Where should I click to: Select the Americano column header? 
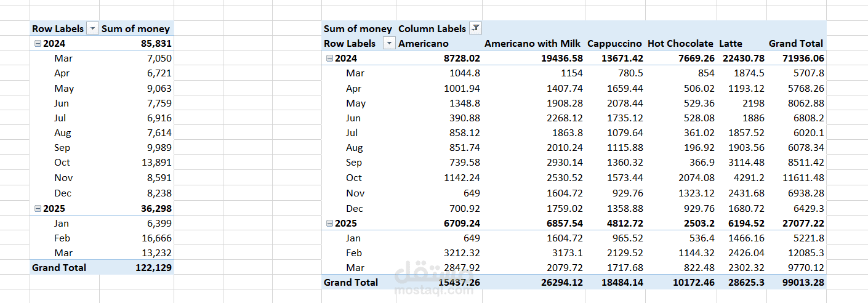(424, 44)
